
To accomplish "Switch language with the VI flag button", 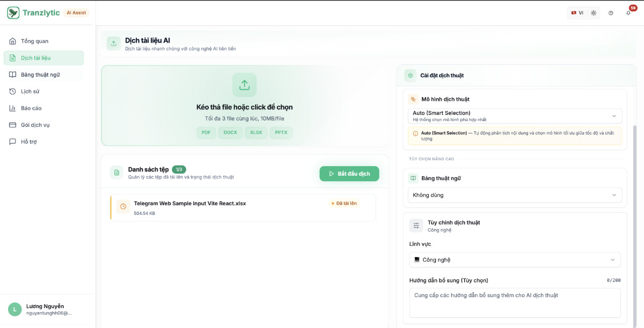I will (x=577, y=13).
